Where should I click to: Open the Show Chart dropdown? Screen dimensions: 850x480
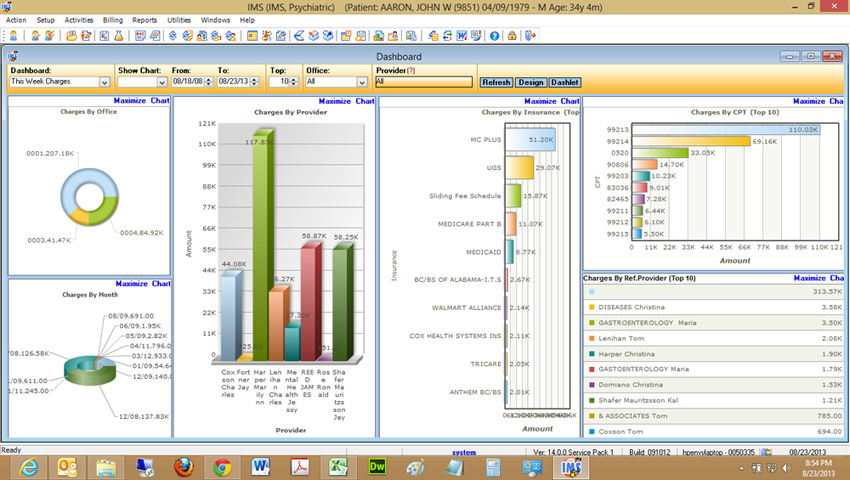pos(162,82)
